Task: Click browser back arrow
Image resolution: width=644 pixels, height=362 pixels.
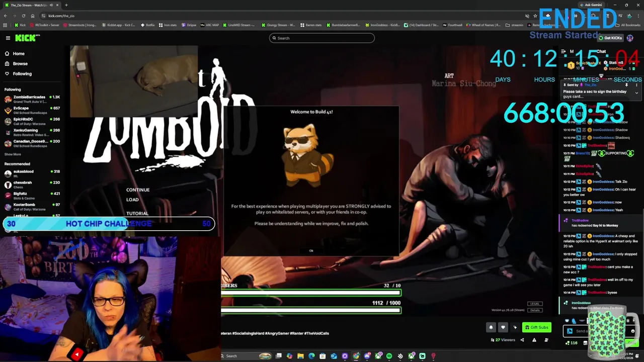Action: click(x=6, y=16)
